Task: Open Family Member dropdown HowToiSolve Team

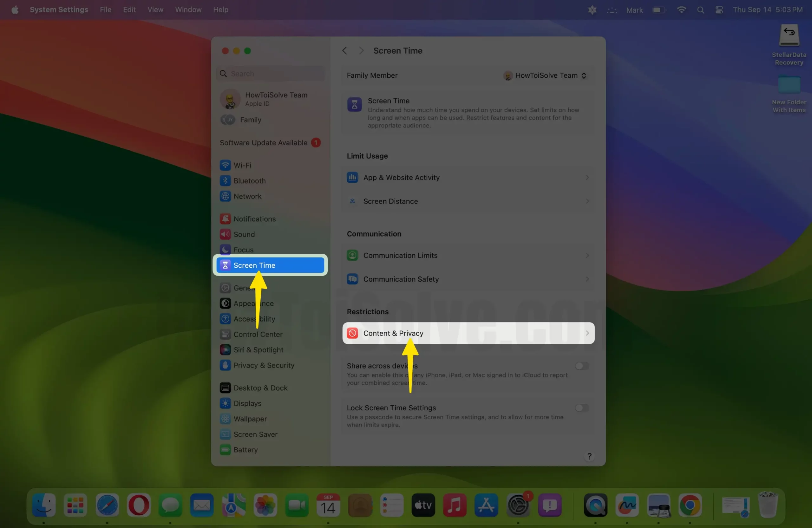Action: point(545,75)
